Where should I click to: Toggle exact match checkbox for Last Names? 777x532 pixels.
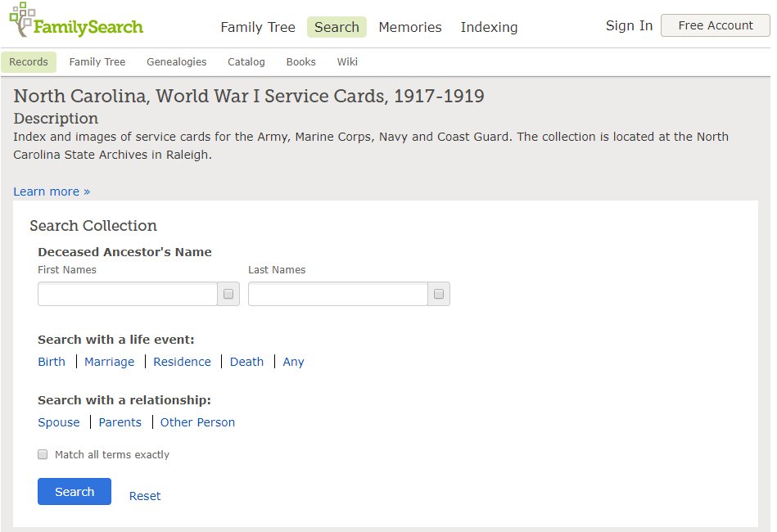pyautogui.click(x=439, y=294)
